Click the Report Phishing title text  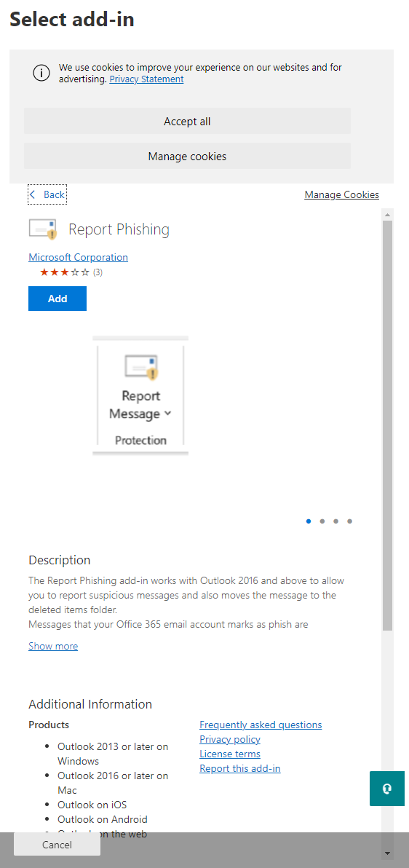[x=119, y=229]
